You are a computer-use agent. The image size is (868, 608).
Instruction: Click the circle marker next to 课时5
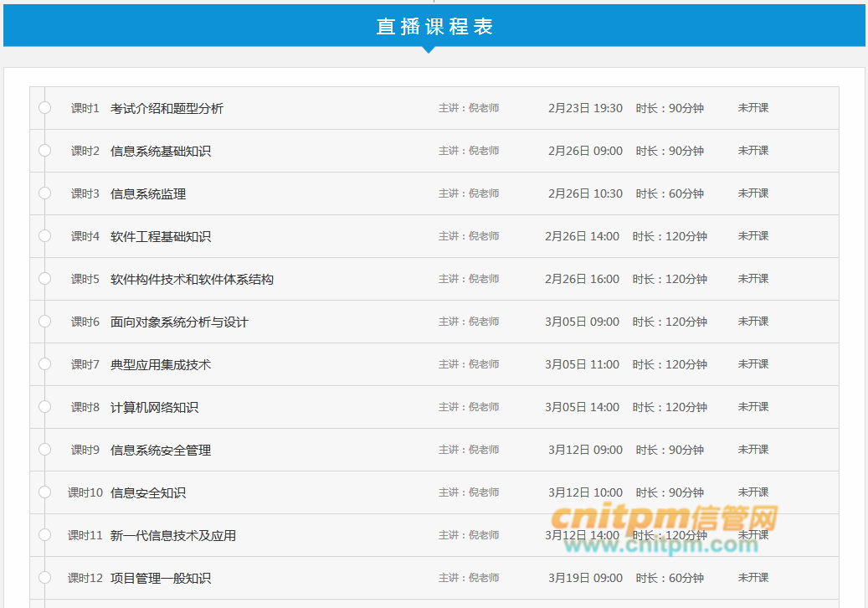pos(44,279)
